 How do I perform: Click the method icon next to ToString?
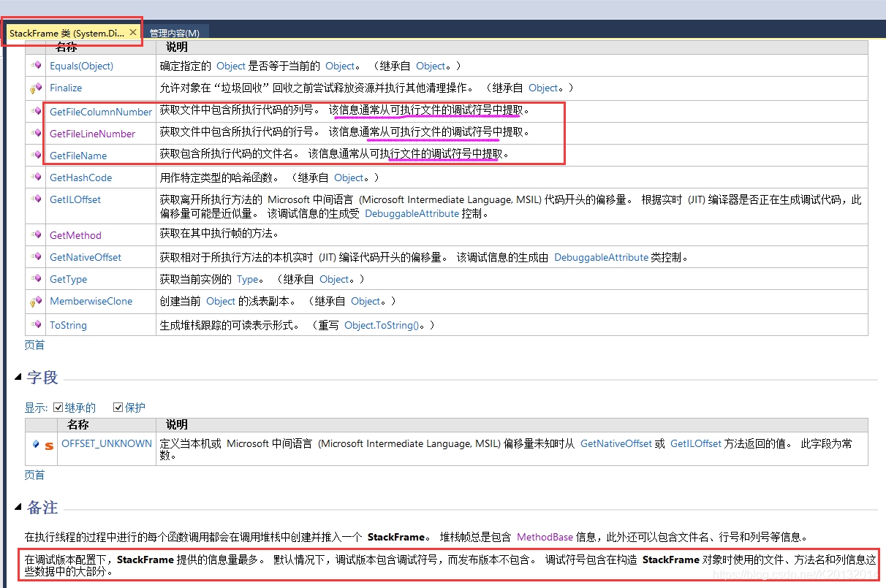tap(36, 325)
